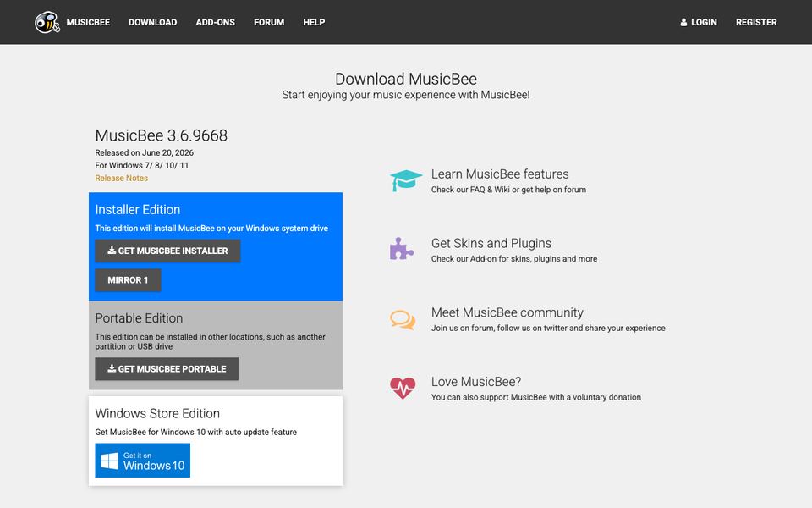
Task: Click the red heart donation icon
Action: pos(403,388)
